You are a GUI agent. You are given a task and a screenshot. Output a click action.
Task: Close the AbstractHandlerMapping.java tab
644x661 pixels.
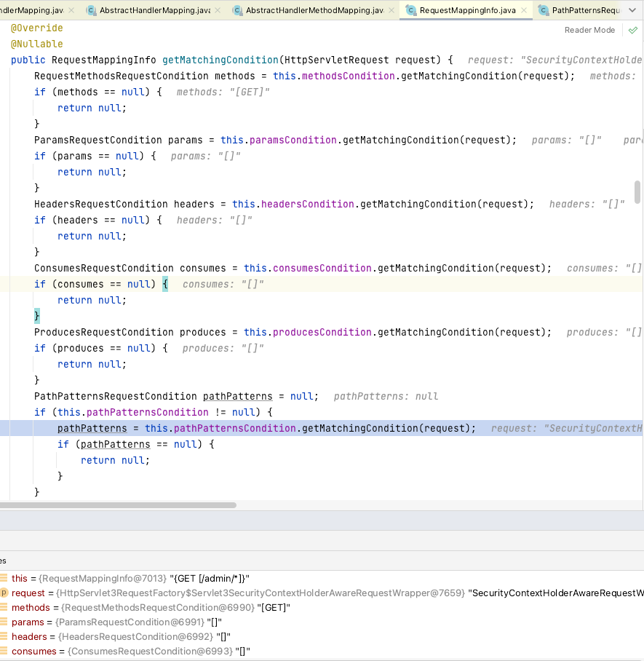pos(218,10)
